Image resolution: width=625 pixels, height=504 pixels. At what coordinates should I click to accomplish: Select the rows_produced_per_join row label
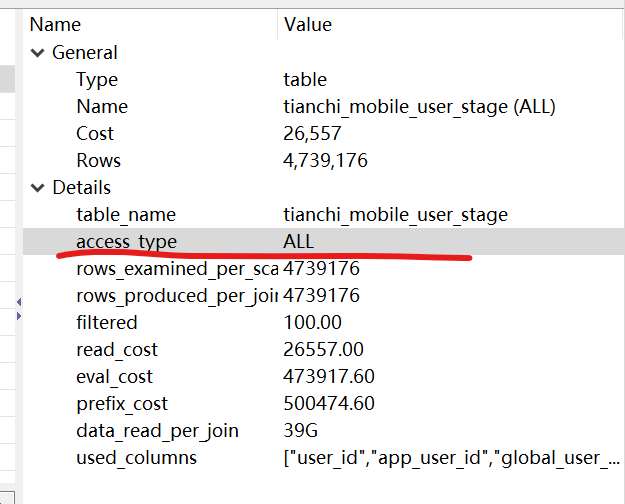click(177, 296)
